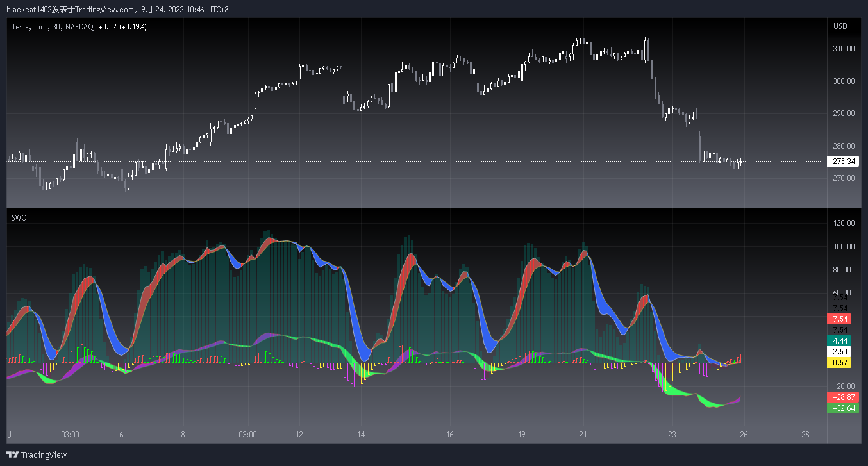Click the 300.00 price axis label
Image resolution: width=868 pixels, height=466 pixels.
pos(844,81)
